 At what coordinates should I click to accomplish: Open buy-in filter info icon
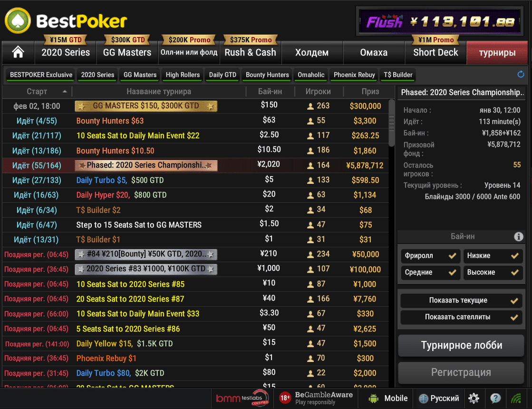click(518, 237)
